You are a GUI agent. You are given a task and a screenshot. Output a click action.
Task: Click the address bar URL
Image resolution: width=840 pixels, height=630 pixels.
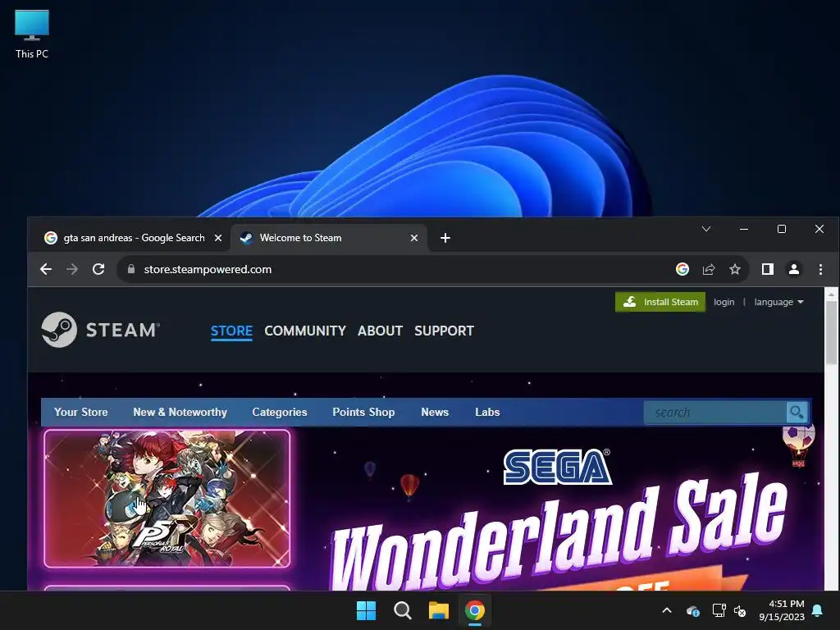coord(208,269)
